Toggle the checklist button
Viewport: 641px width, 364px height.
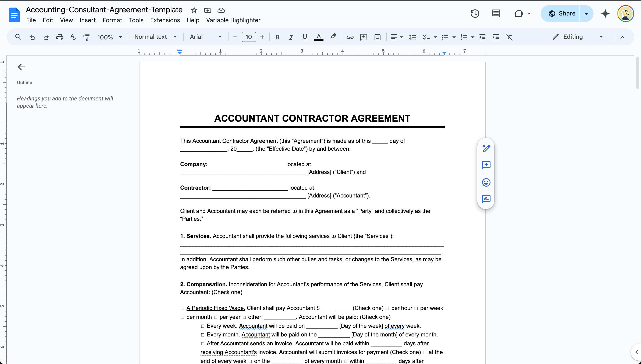[426, 37]
